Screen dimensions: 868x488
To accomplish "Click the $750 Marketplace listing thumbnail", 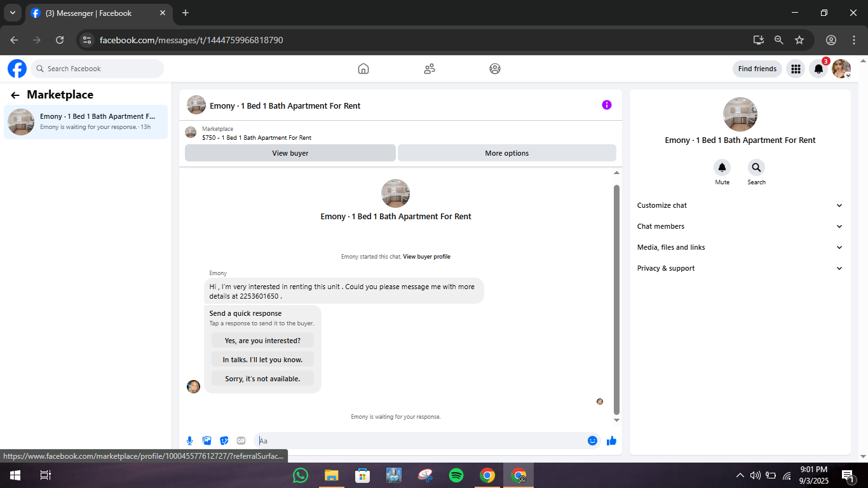I will (x=191, y=132).
